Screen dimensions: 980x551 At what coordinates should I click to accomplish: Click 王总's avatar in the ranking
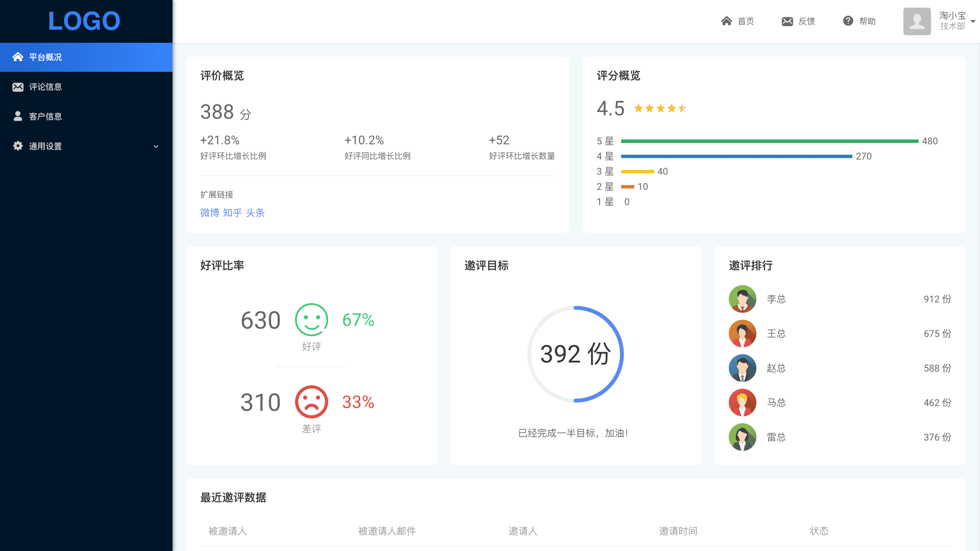click(x=742, y=334)
